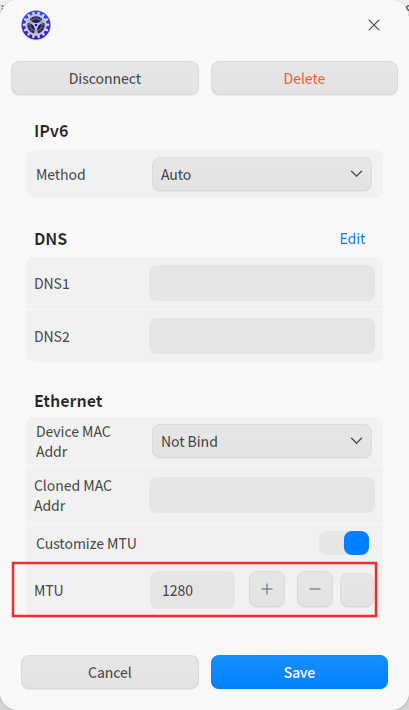Increase MTU with the plus button
The image size is (409, 710).
click(x=267, y=589)
